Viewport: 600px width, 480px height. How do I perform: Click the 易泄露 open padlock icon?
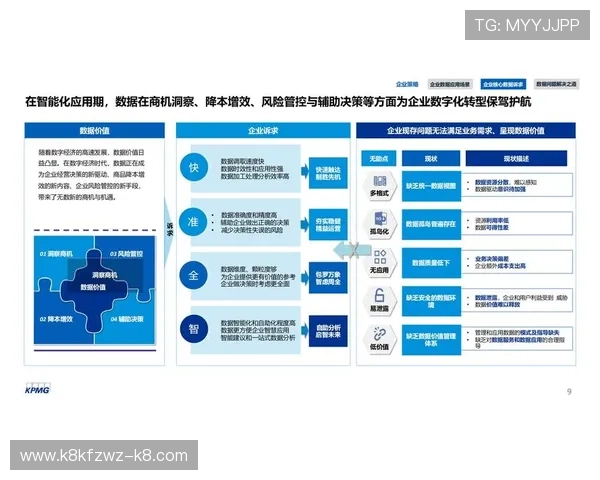click(x=379, y=295)
